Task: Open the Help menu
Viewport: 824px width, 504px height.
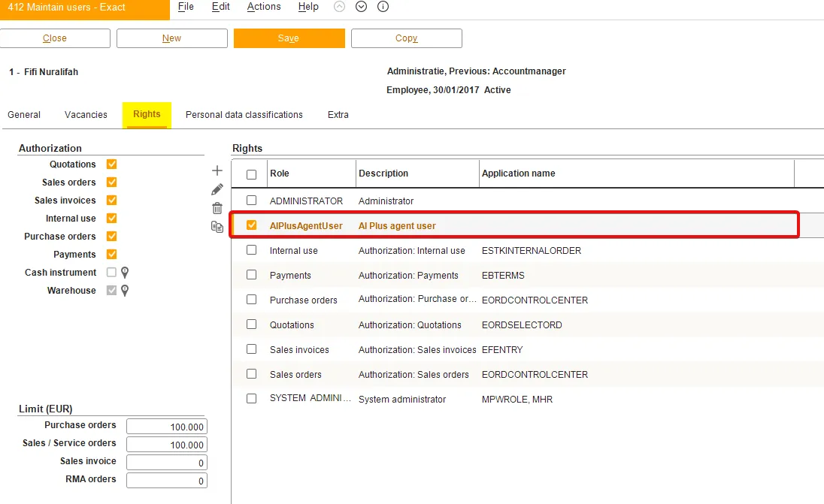Action: (x=308, y=7)
